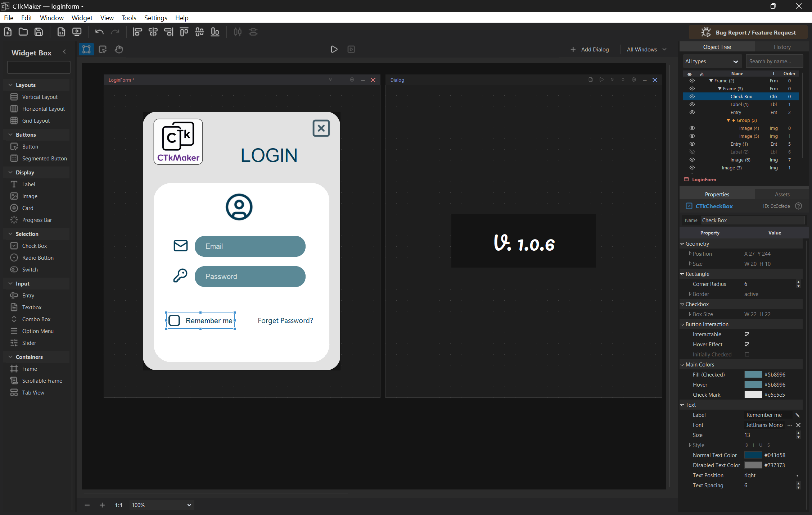Click the Align Vertical Center icon
The width and height of the screenshot is (812, 515).
pyautogui.click(x=199, y=32)
